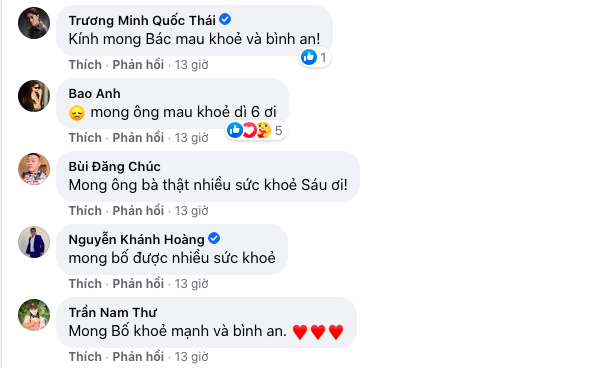The width and height of the screenshot is (593, 368).
Task: Open Bao Anh's profile picture
Action: pos(34,96)
